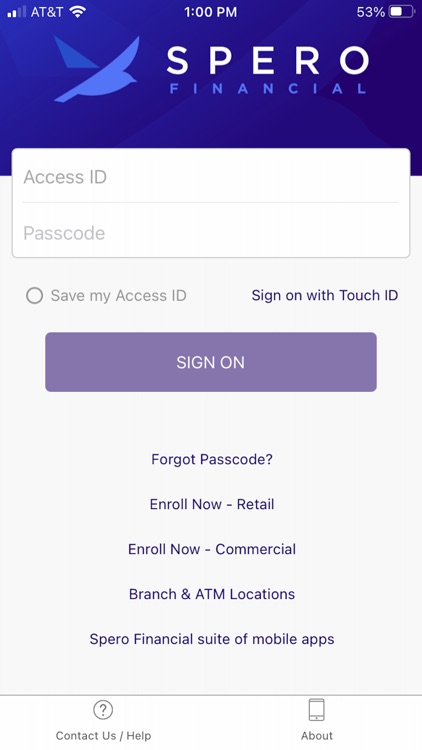Tap the question mark help icon

[103, 710]
